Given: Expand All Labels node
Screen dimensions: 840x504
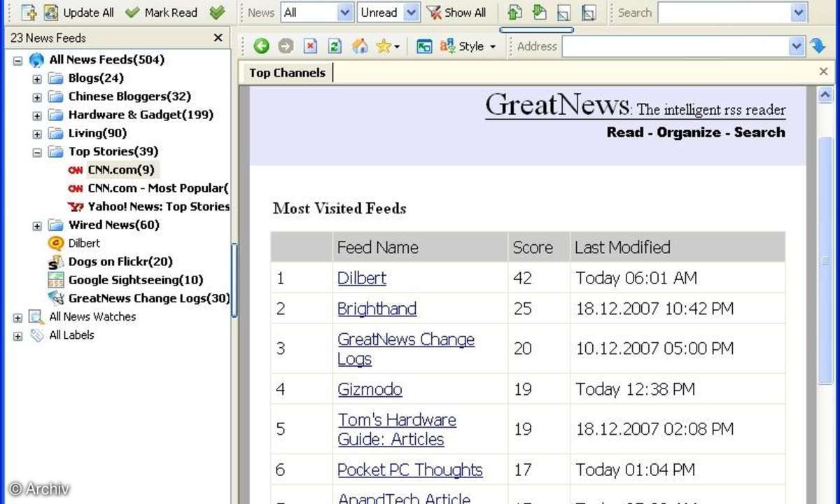Looking at the screenshot, I should click(x=17, y=336).
